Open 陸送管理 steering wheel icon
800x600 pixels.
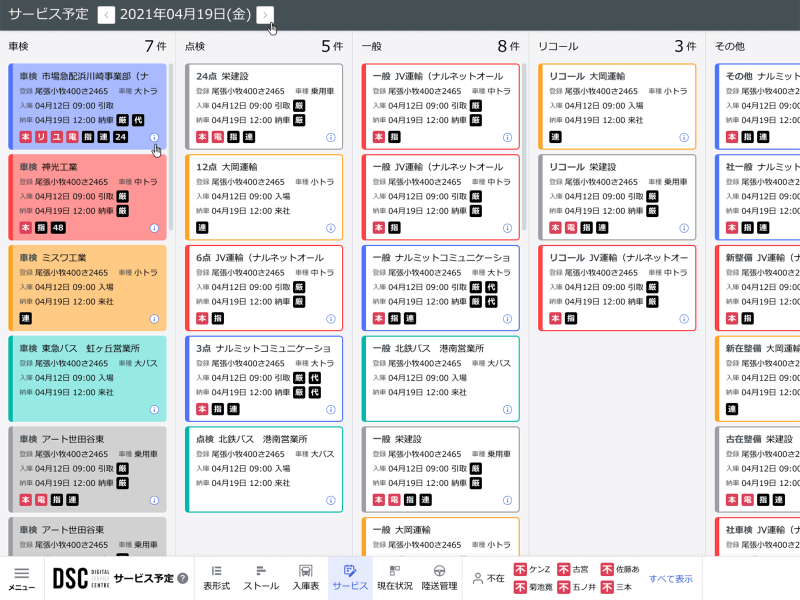pos(439,578)
